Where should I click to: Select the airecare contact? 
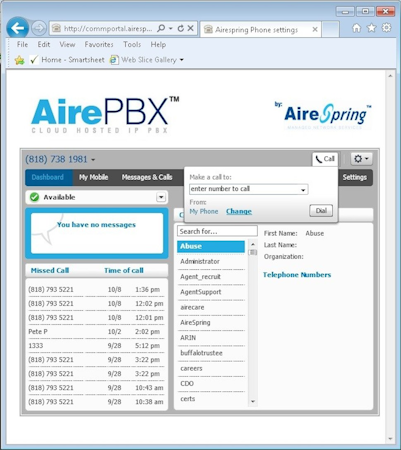[x=211, y=307]
